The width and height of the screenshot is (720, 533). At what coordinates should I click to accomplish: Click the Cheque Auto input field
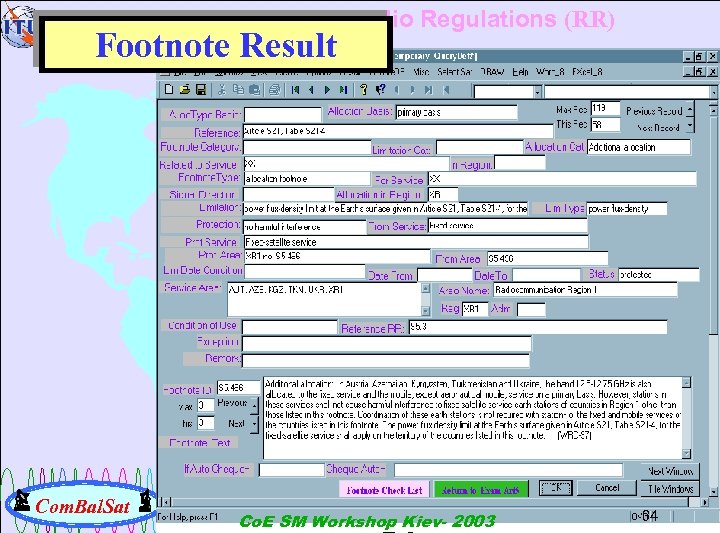(508, 470)
